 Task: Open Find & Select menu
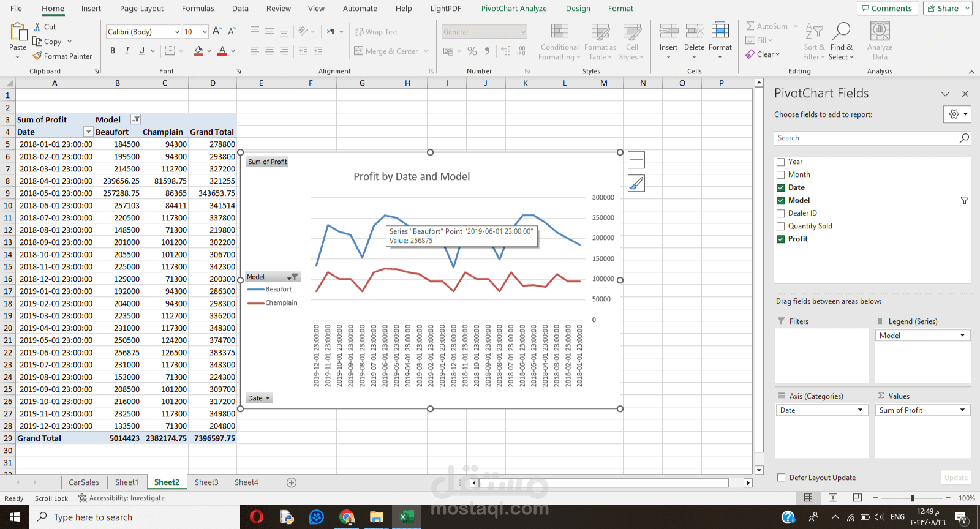point(841,42)
